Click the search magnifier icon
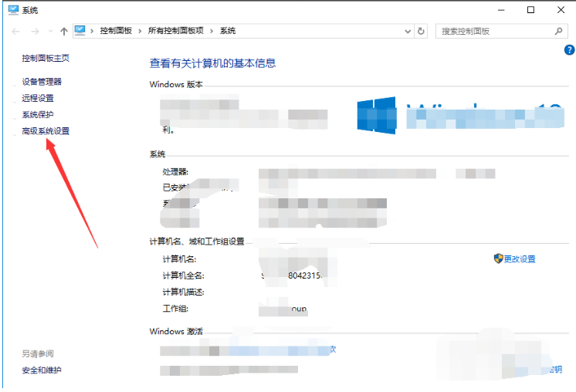Screen dimensions: 576x392 tap(558, 31)
